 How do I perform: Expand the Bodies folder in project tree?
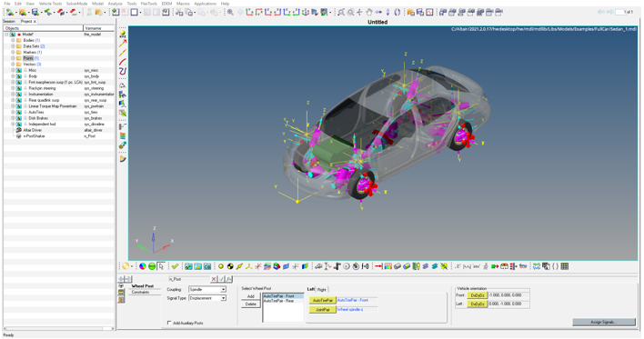[x=13, y=40]
